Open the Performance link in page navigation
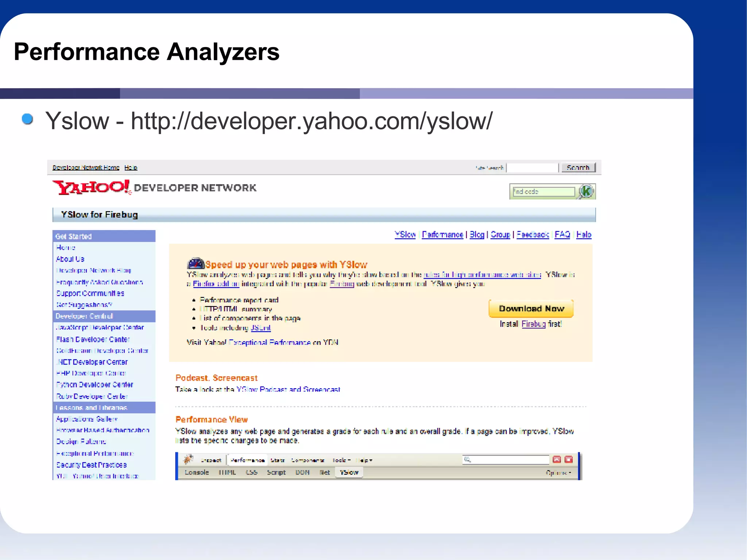This screenshot has width=747, height=560. (x=442, y=235)
